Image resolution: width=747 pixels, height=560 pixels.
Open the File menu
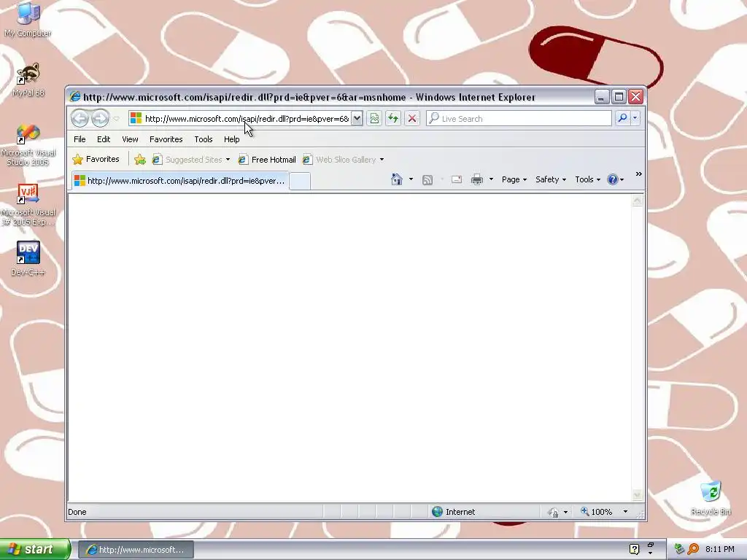[80, 139]
